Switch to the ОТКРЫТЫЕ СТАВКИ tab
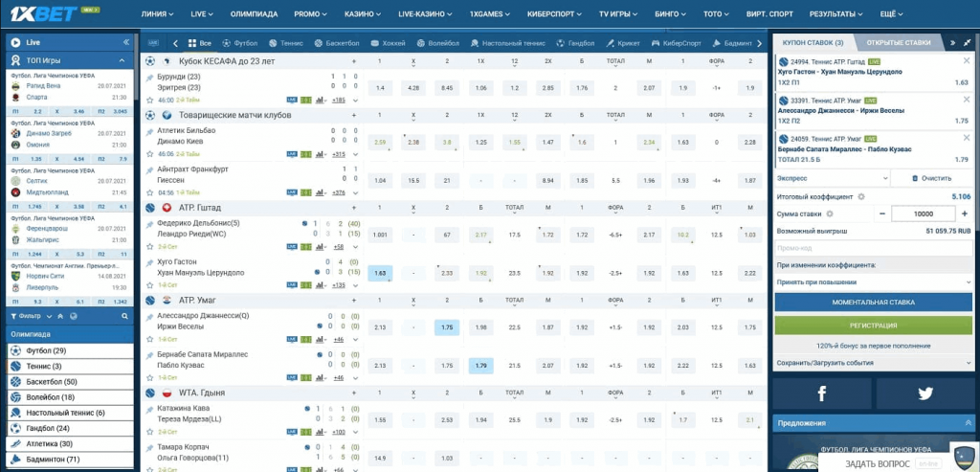 click(898, 43)
